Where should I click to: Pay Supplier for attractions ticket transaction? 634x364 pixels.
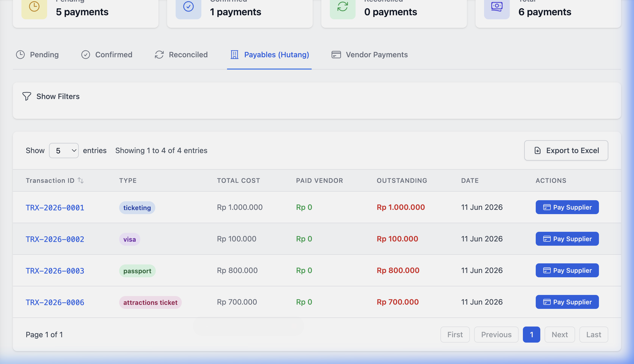point(567,302)
